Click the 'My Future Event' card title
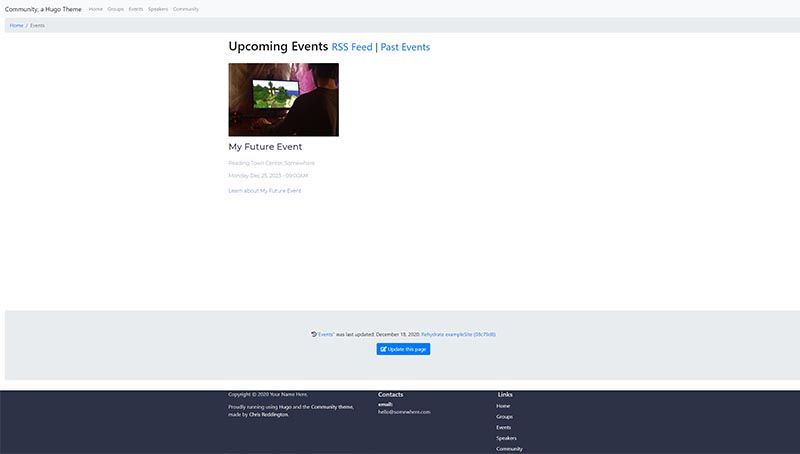 click(265, 147)
